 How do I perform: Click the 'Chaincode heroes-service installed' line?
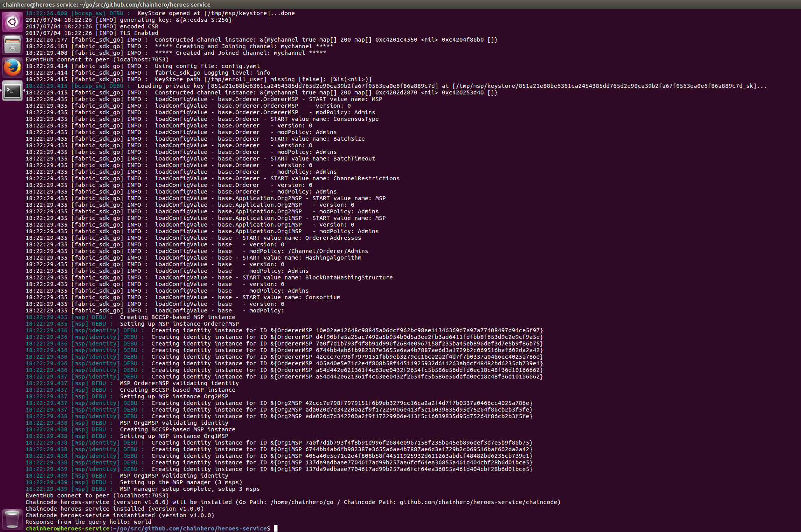click(114, 509)
